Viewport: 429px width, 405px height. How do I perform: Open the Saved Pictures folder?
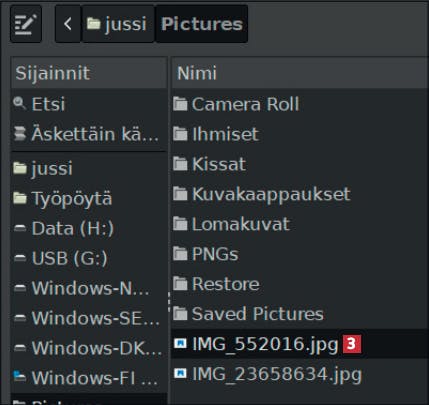(300, 314)
